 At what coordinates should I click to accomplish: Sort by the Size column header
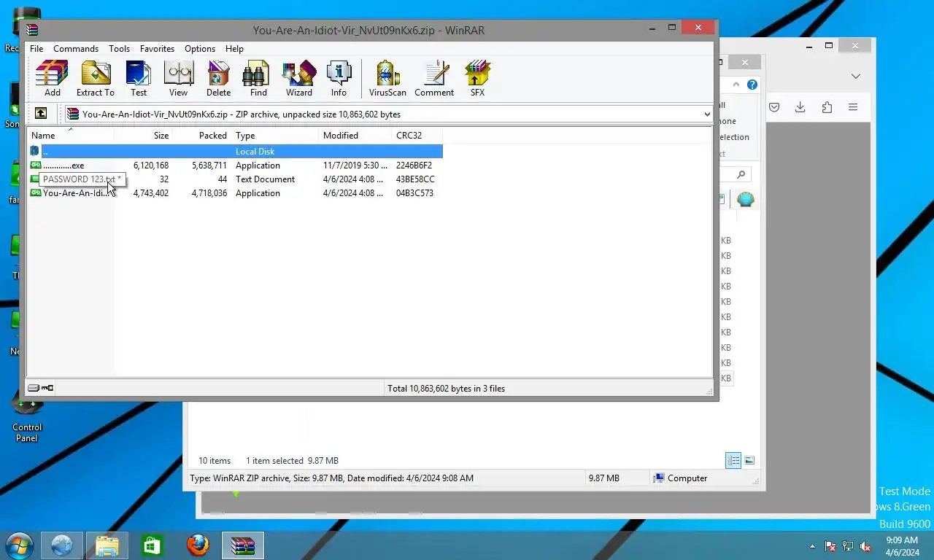143,135
